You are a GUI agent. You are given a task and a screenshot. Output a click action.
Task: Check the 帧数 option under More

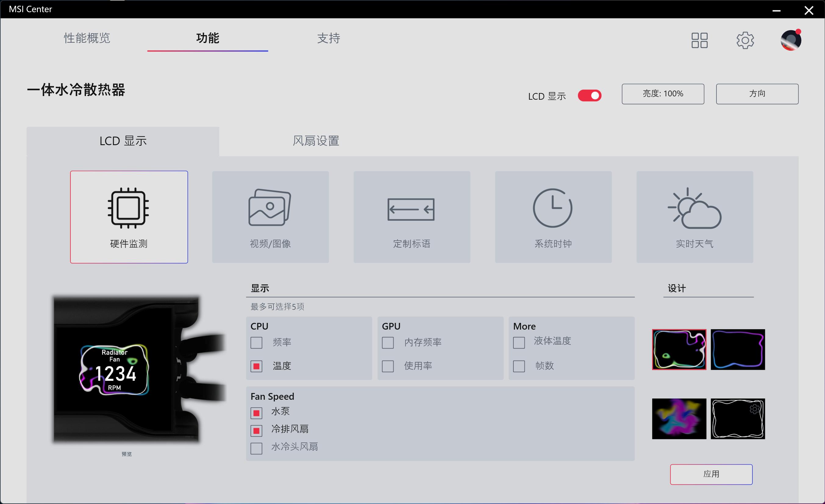519,366
